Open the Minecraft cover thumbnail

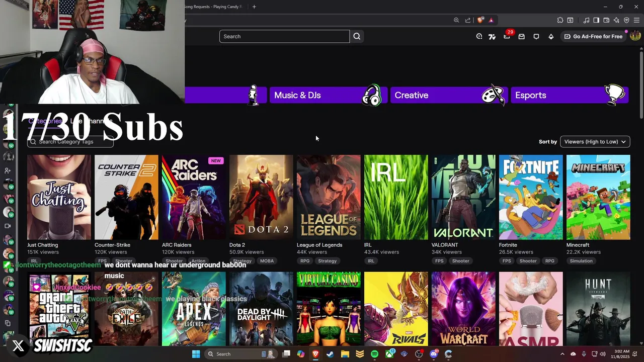598,197
